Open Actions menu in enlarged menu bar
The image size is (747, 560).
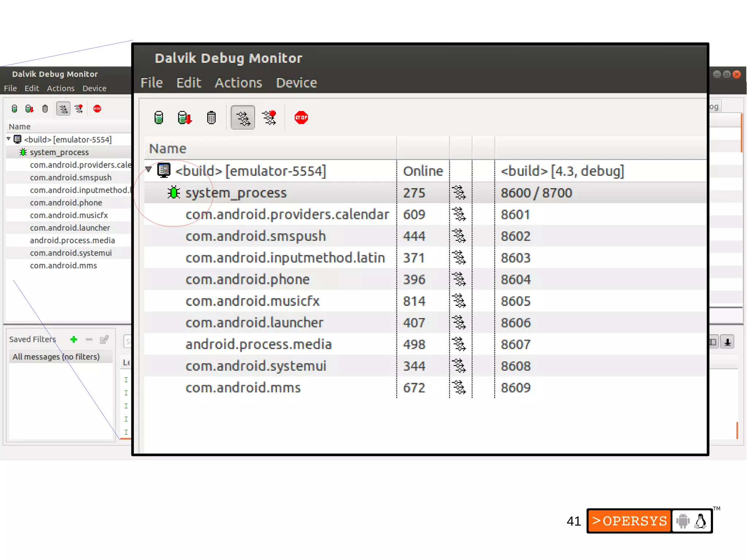point(238,83)
